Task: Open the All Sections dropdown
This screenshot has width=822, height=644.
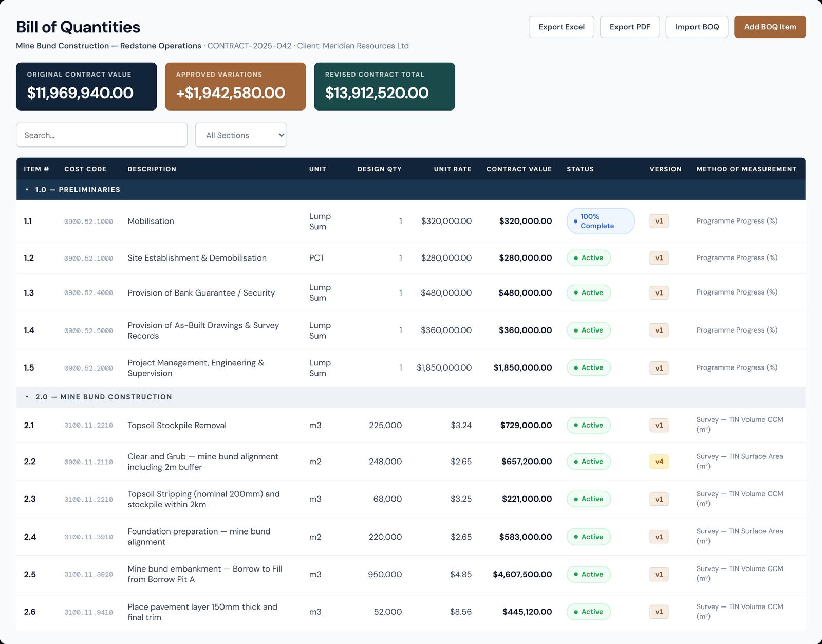Action: (241, 135)
